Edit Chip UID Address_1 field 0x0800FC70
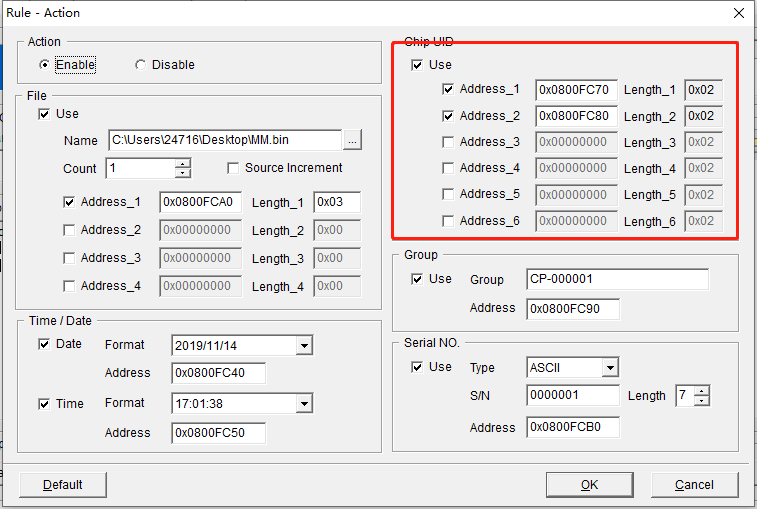Screen dimensions: 757x509 coord(576,90)
